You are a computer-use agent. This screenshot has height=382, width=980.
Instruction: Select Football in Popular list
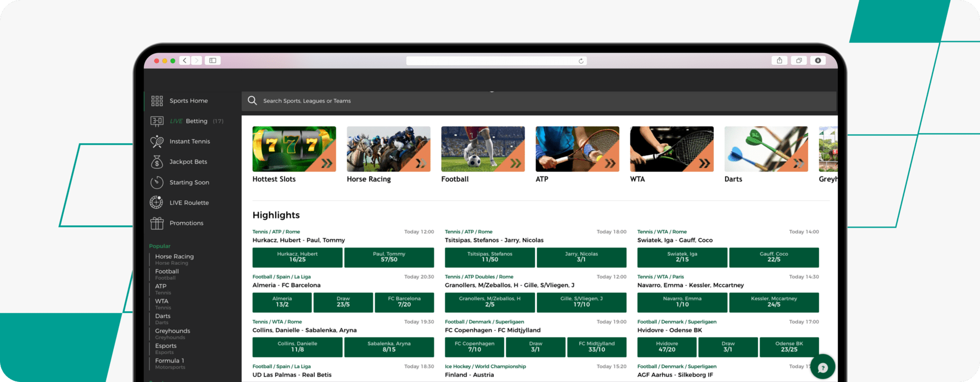pyautogui.click(x=167, y=272)
